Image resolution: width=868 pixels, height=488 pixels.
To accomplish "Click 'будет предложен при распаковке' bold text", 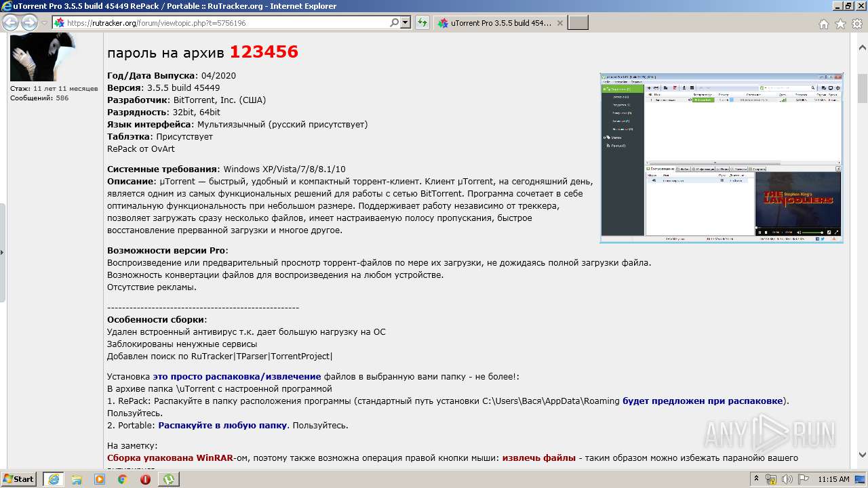I will tap(703, 401).
